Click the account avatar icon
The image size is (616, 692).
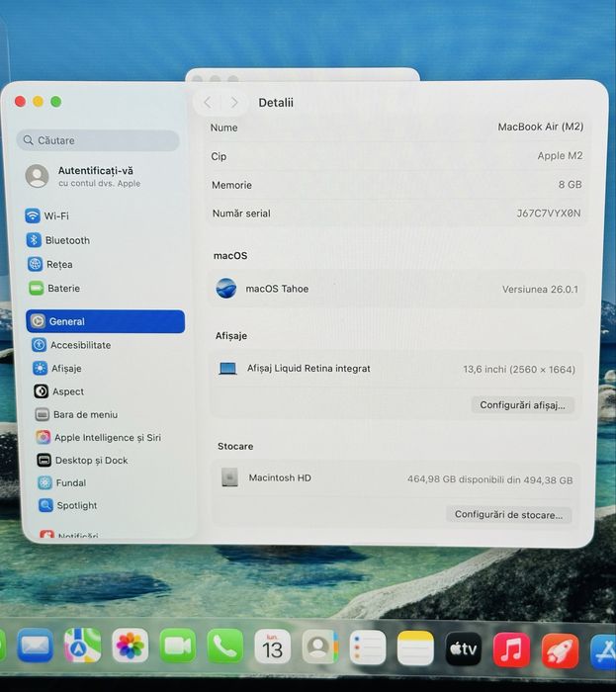coord(37,176)
